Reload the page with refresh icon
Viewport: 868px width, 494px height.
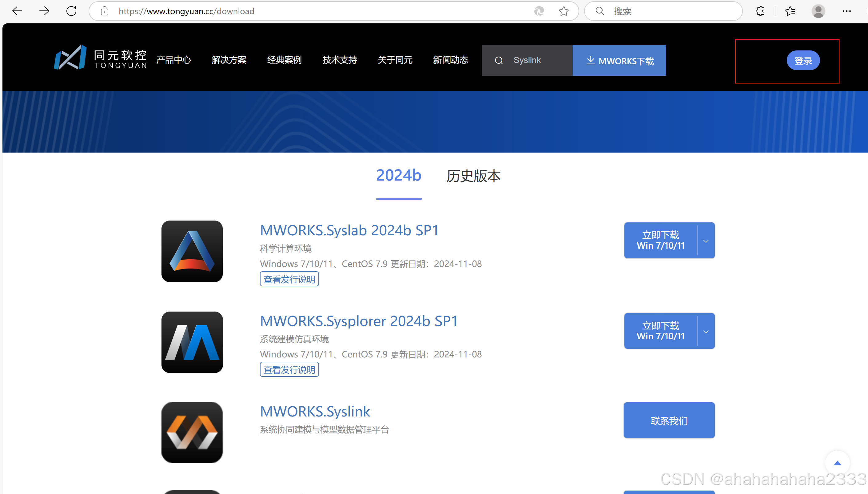click(71, 11)
